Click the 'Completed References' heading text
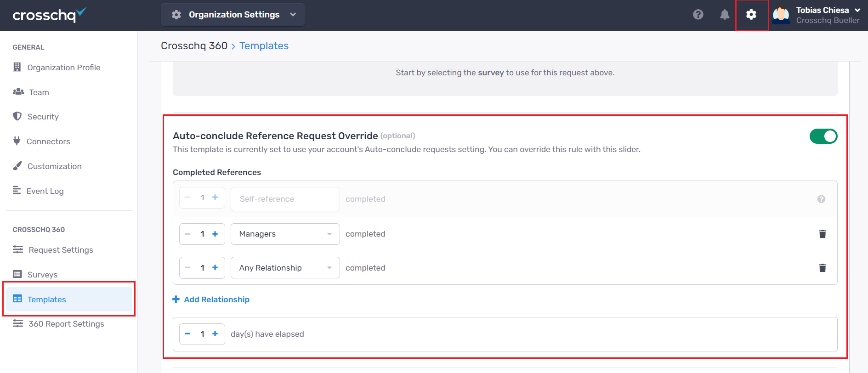 point(217,172)
